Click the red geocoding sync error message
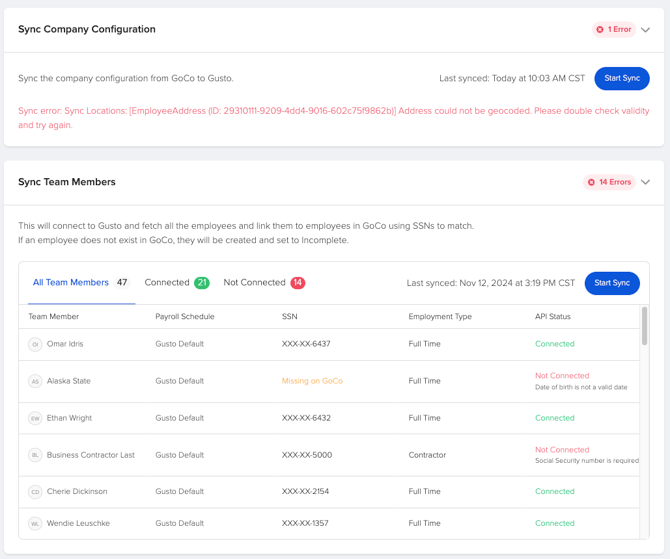The image size is (670, 559). (334, 118)
